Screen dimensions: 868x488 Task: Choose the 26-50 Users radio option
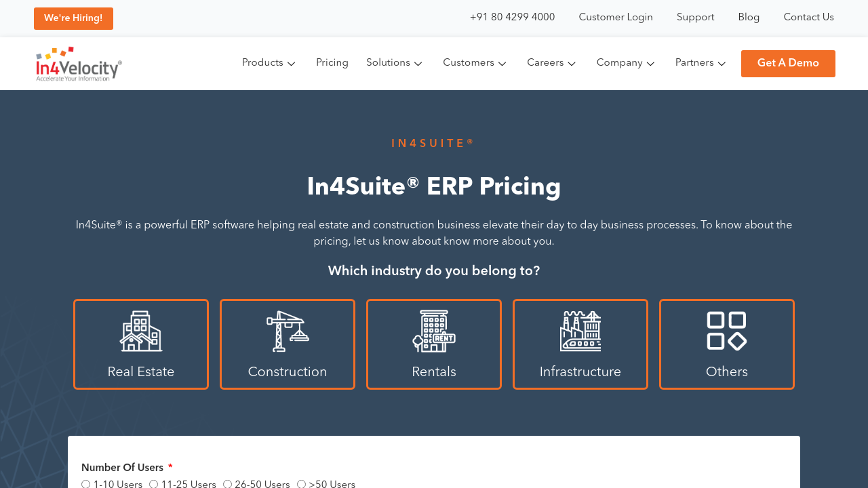coord(228,485)
